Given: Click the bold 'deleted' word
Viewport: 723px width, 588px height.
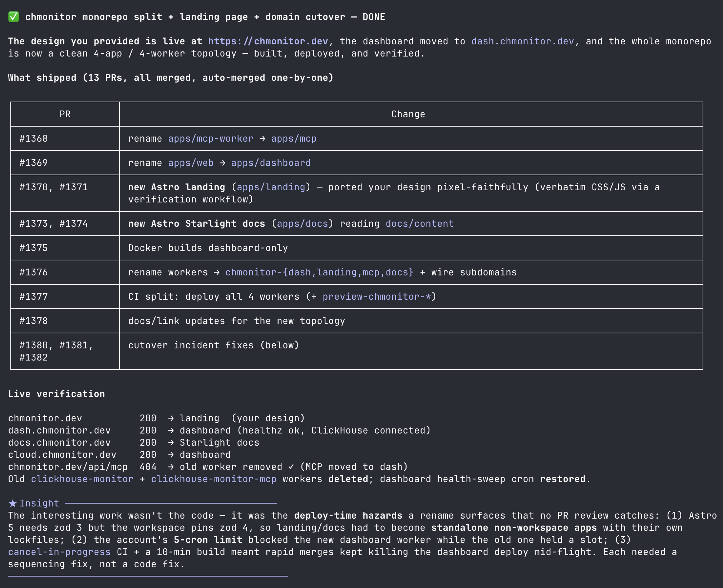Looking at the screenshot, I should click(348, 479).
